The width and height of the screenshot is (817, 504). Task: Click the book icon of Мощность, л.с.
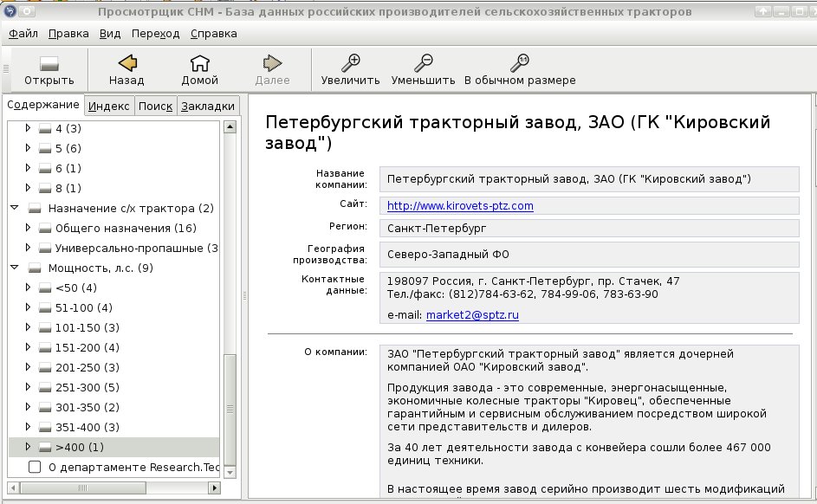35,268
